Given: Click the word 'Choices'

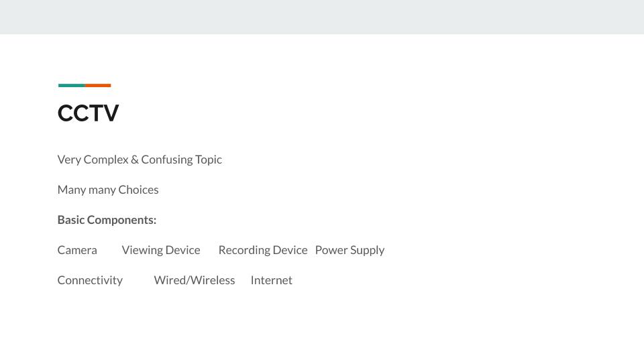Looking at the screenshot, I should [138, 190].
